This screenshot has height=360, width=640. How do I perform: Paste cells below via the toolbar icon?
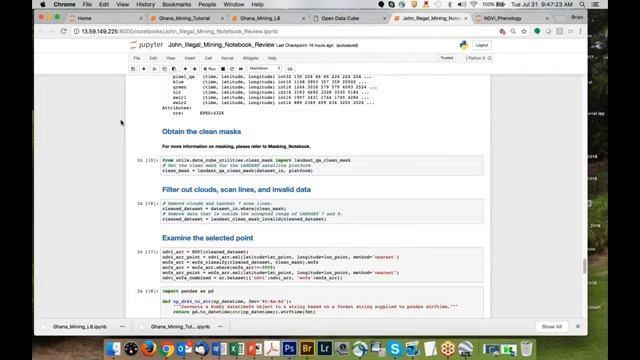click(174, 69)
